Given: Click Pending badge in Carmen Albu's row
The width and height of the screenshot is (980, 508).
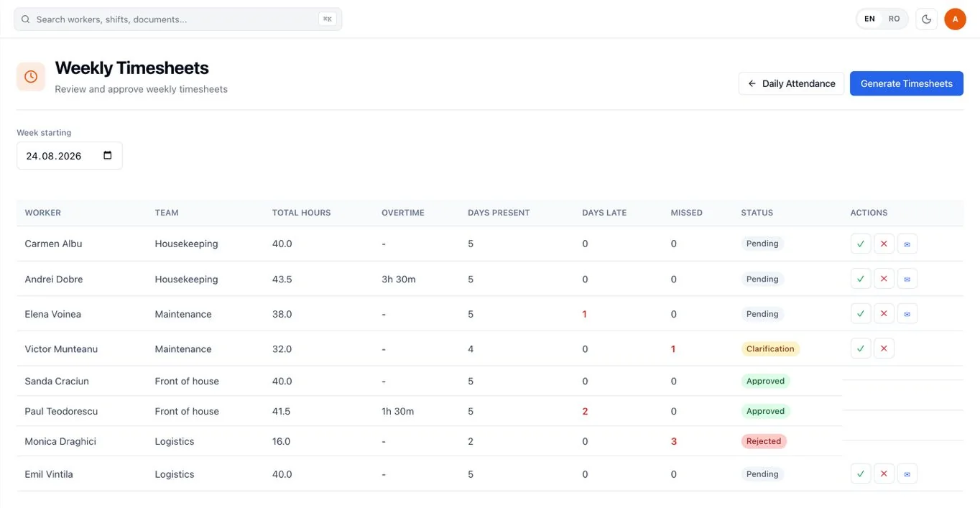Looking at the screenshot, I should 762,244.
